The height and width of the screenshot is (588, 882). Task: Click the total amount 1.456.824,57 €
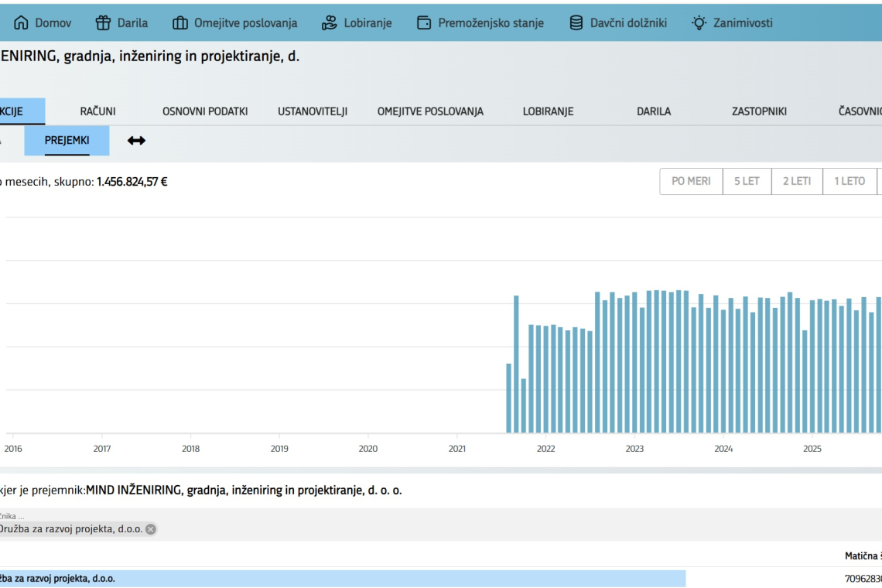pyautogui.click(x=132, y=182)
